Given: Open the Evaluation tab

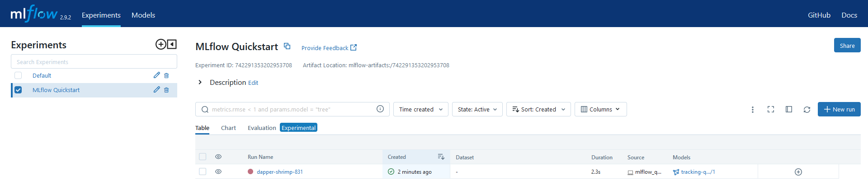Looking at the screenshot, I should click(262, 128).
